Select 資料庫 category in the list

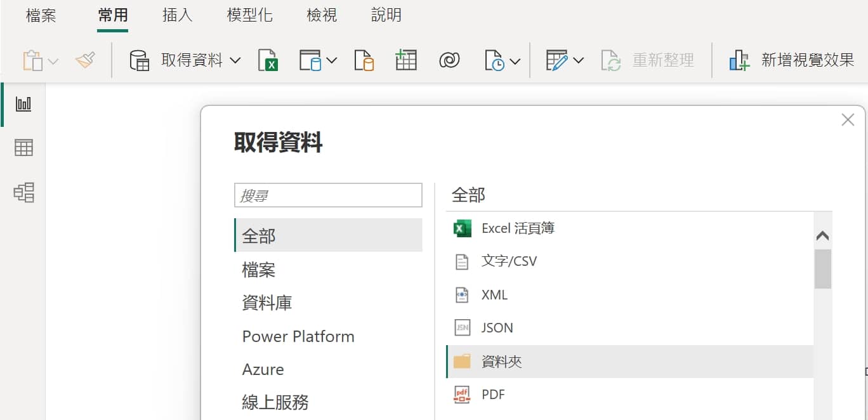click(x=267, y=303)
